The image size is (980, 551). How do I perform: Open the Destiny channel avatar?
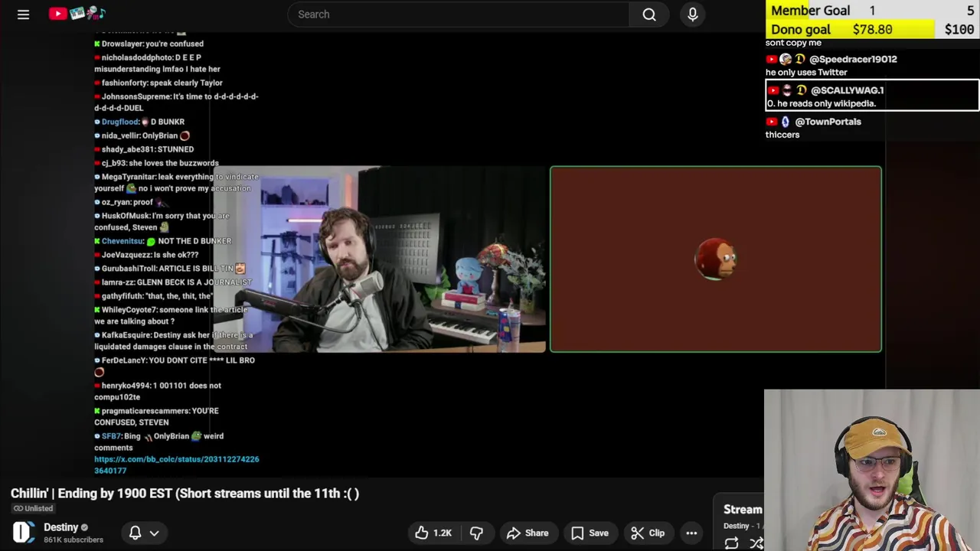coord(24,533)
